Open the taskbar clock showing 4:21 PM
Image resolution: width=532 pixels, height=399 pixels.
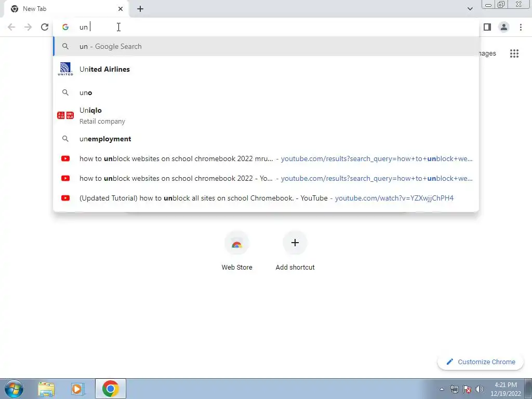click(506, 389)
